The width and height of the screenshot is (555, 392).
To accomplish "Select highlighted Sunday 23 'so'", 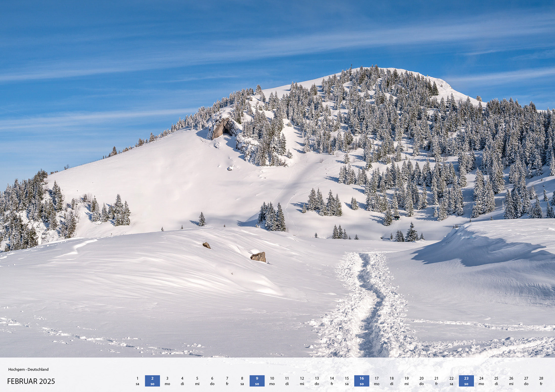I will coord(466,381).
